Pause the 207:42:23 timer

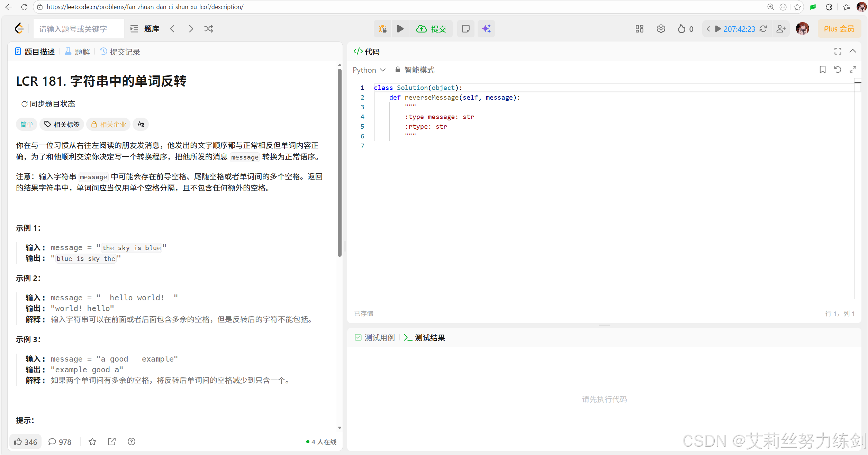point(718,29)
